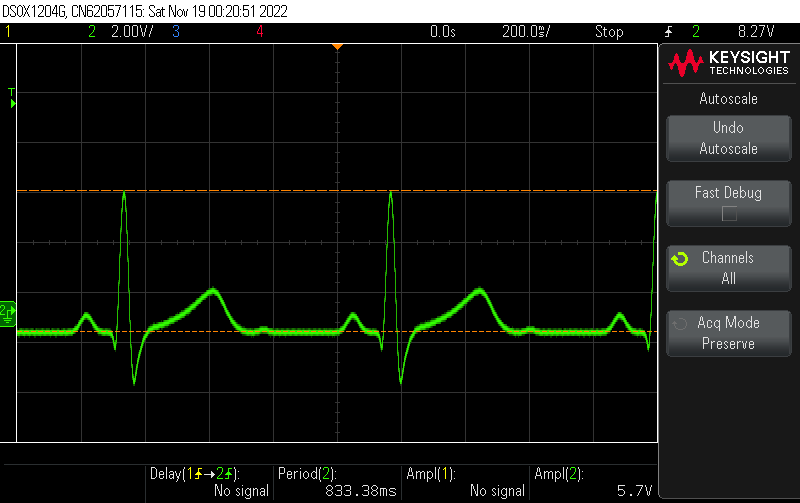Viewport: 800px width, 503px height.
Task: Select the Undo Autoscale softkey
Action: click(x=729, y=138)
